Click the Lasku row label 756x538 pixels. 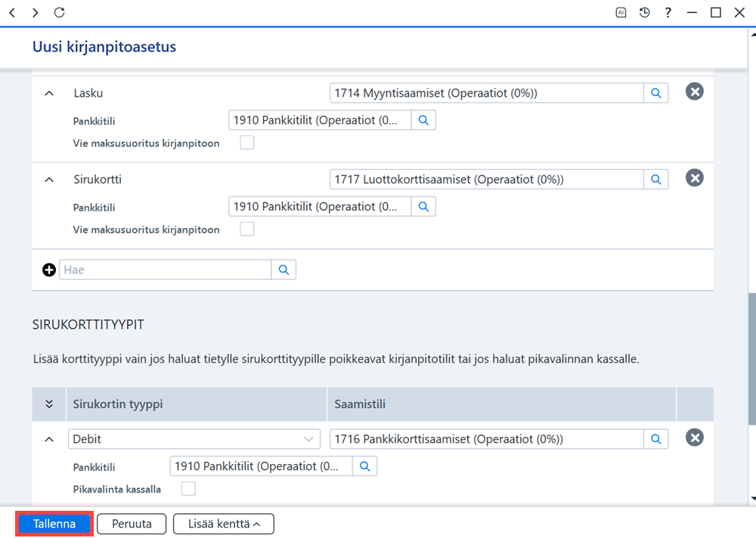tap(88, 93)
